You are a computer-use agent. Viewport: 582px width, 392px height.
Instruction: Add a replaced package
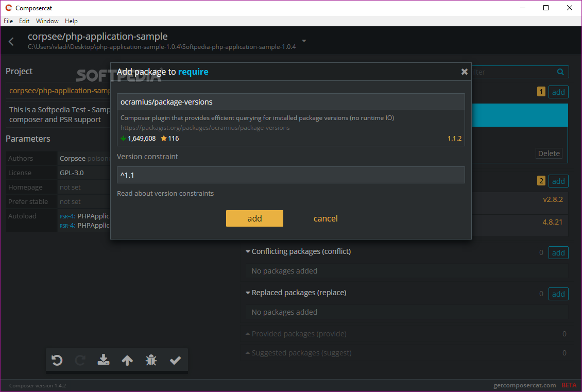click(x=558, y=294)
